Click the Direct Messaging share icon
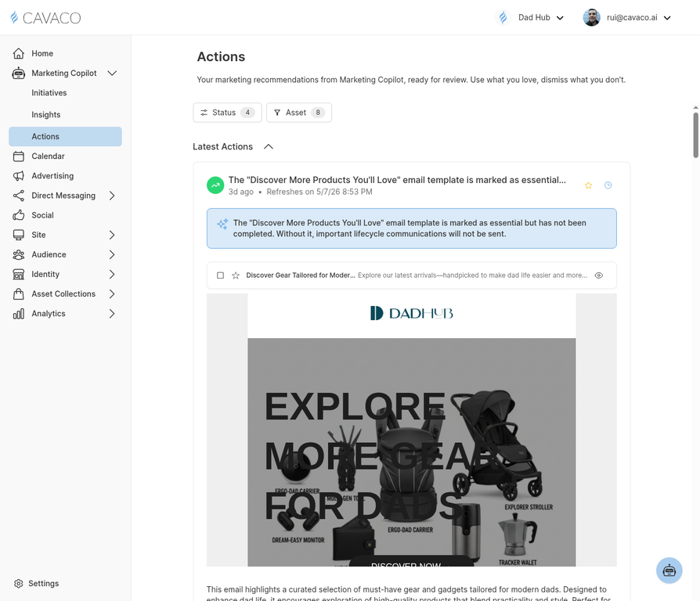The width and height of the screenshot is (700, 601). [x=18, y=196]
